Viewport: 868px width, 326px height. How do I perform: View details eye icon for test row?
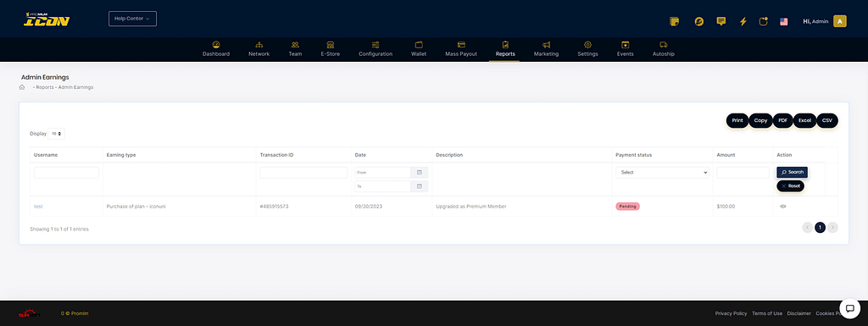click(782, 206)
